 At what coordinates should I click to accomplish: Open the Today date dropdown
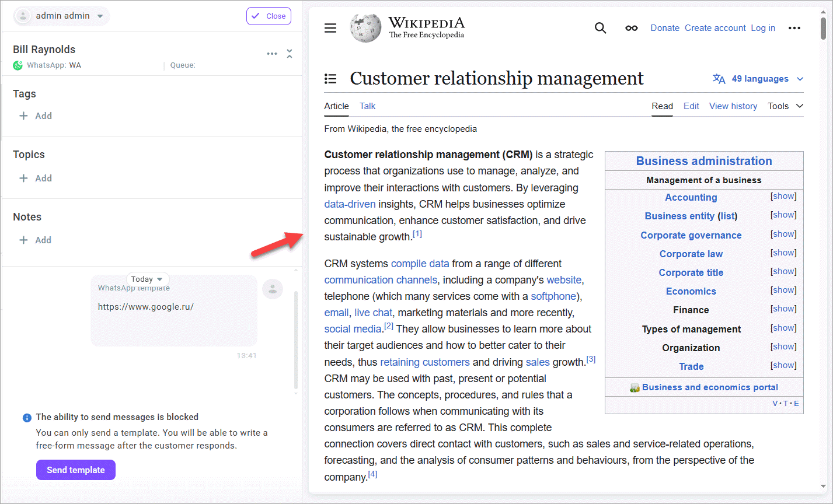click(148, 279)
